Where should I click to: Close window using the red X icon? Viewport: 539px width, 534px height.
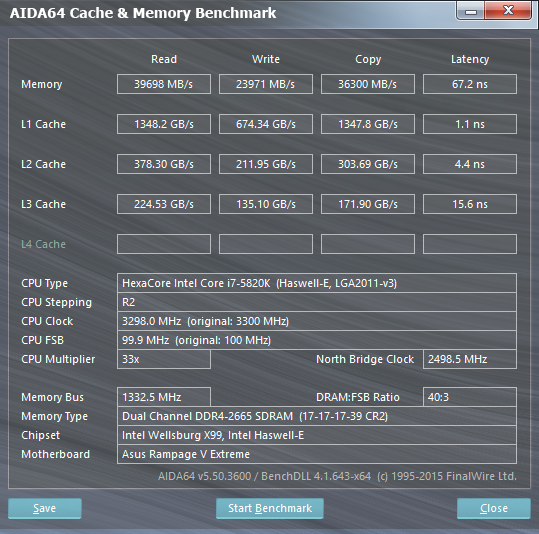pos(508,10)
